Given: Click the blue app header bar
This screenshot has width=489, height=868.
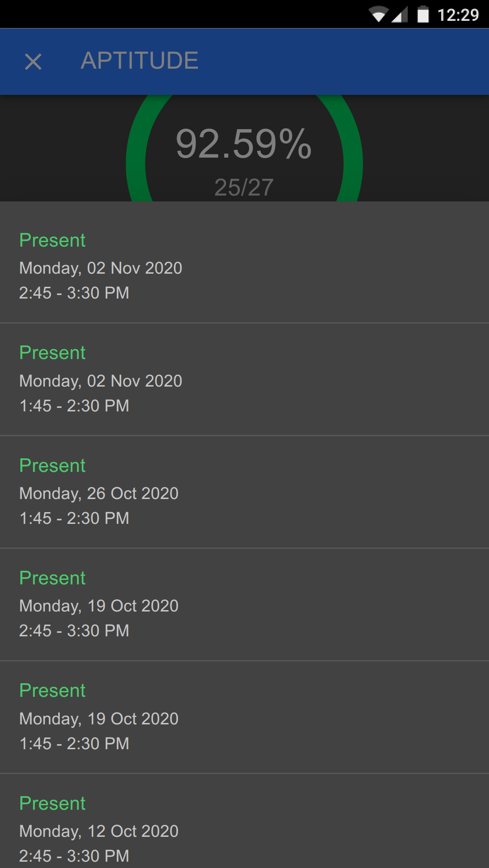Looking at the screenshot, I should click(x=343, y=61).
